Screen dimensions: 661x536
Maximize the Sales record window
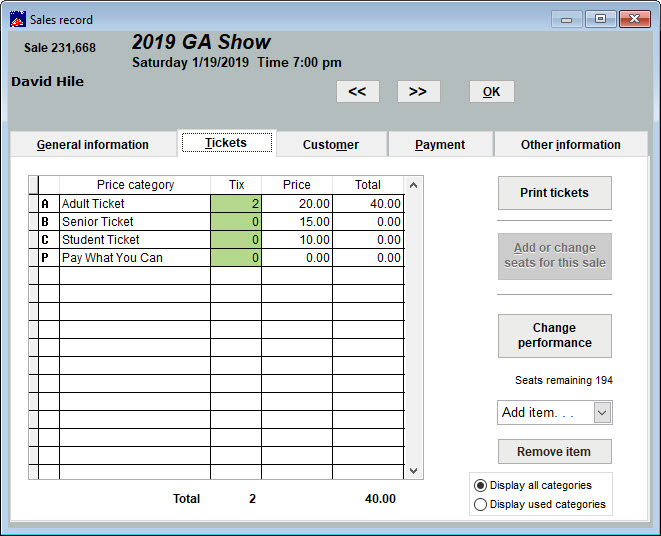pyautogui.click(x=600, y=19)
